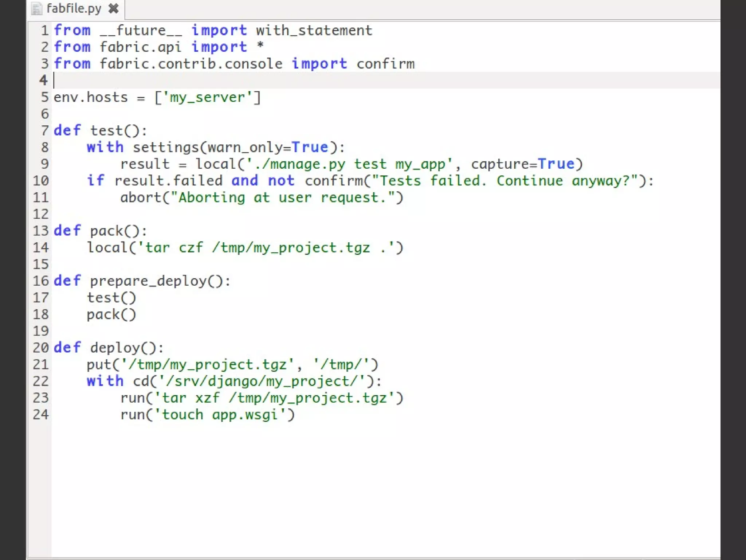Screen dimensions: 746x560
Task: Click the 'my_server' string on line 5
Action: coord(207,98)
